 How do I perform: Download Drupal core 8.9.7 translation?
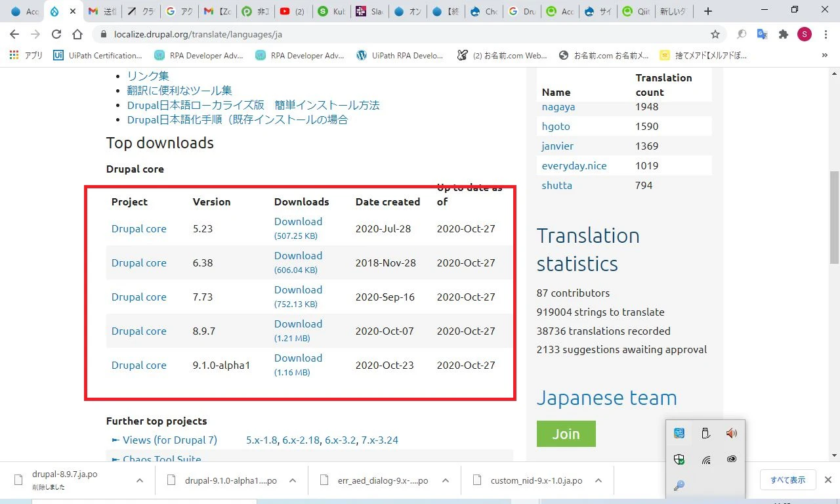coord(298,324)
